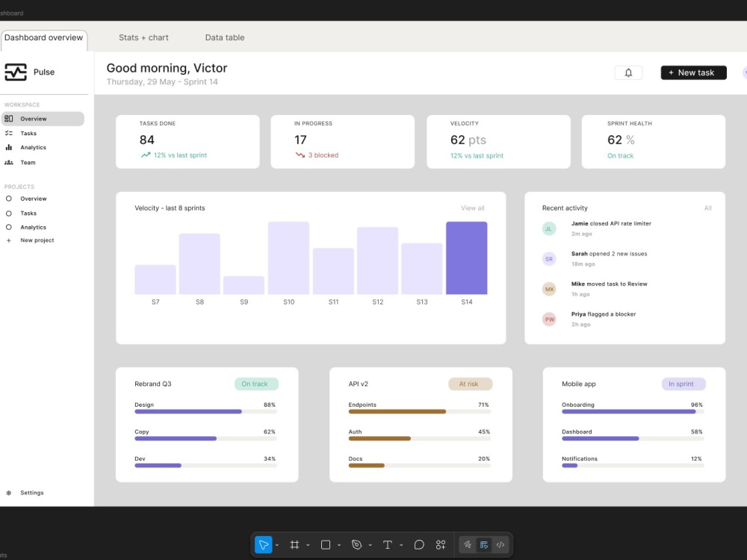747x560 pixels.
Task: Click the notification bell icon
Action: click(628, 73)
